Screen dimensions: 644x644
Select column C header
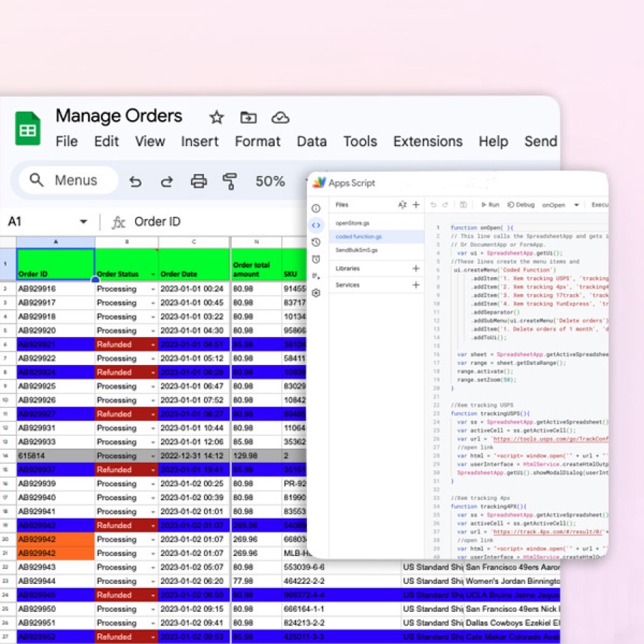[194, 243]
